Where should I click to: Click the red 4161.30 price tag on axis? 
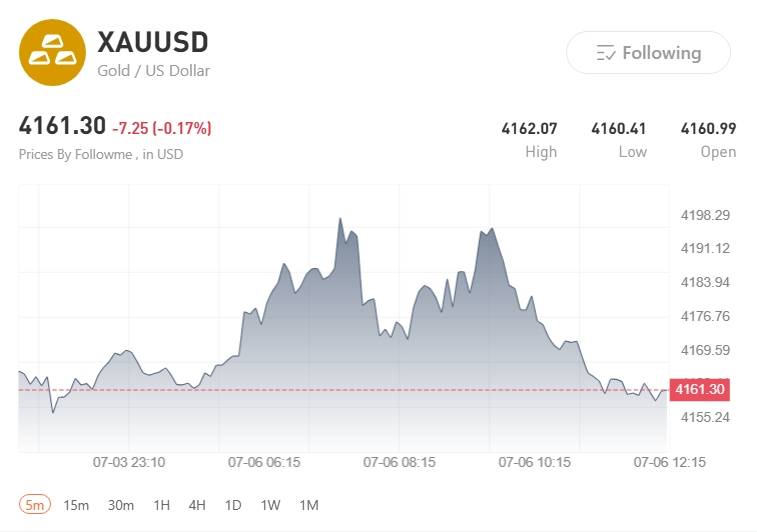(700, 389)
